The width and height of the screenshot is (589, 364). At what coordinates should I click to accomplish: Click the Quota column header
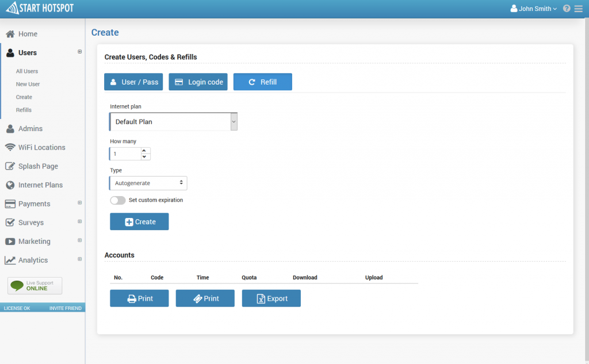pos(249,278)
